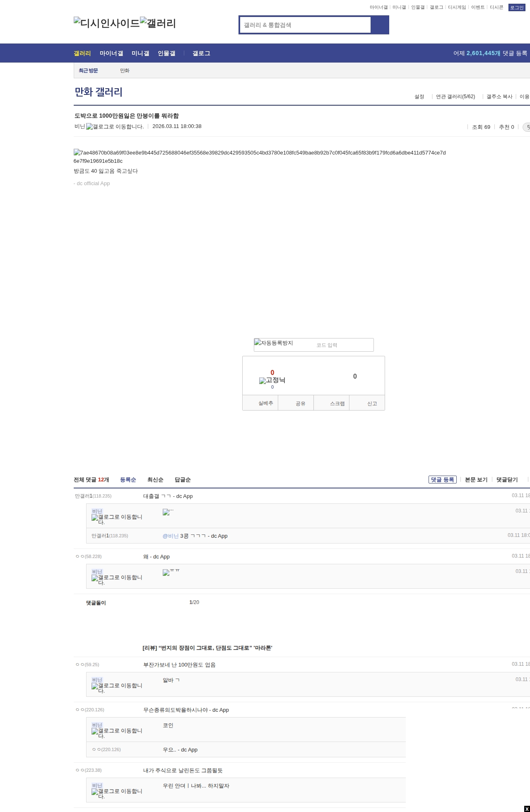The image size is (530, 812).
Task: Click the top utility 마이너갤 link
Action: click(x=378, y=7)
